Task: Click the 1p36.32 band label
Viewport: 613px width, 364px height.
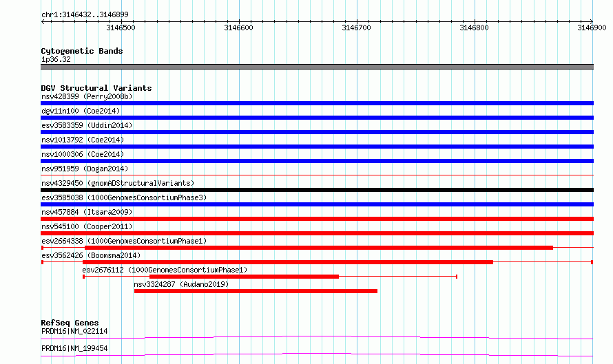Action: click(x=56, y=59)
